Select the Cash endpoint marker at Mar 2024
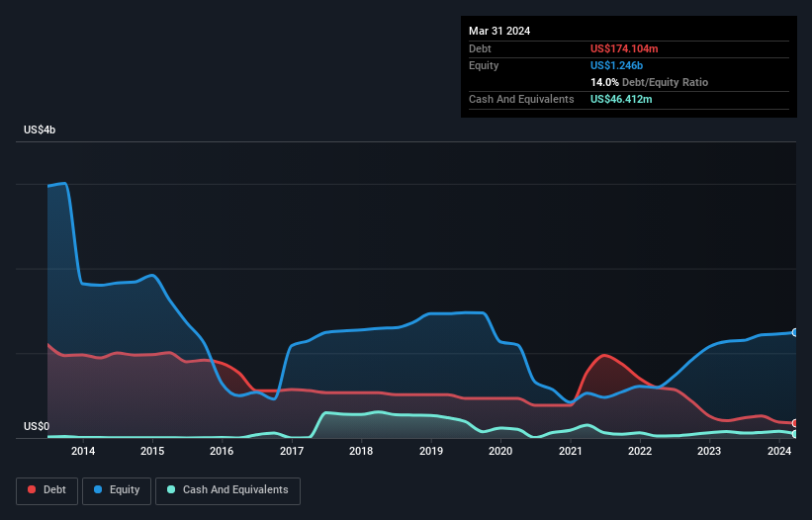This screenshot has width=812, height=520. coord(795,434)
